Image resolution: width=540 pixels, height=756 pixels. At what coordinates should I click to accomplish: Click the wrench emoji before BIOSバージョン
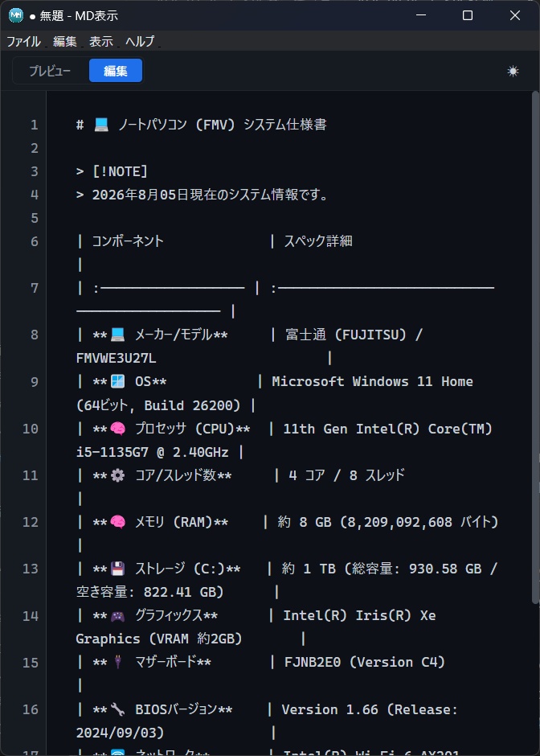(117, 709)
